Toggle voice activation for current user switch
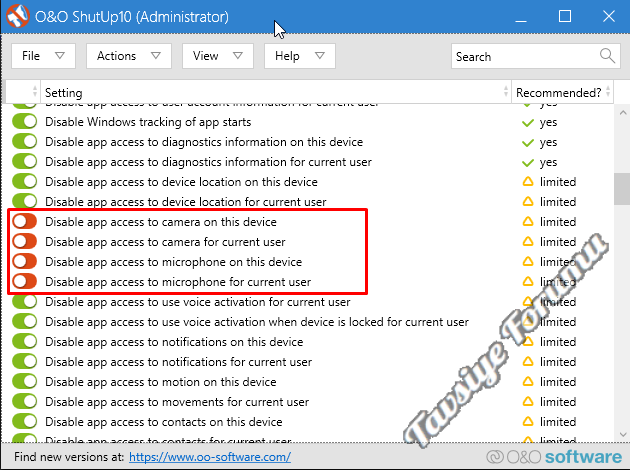The image size is (630, 470). pyautogui.click(x=25, y=302)
